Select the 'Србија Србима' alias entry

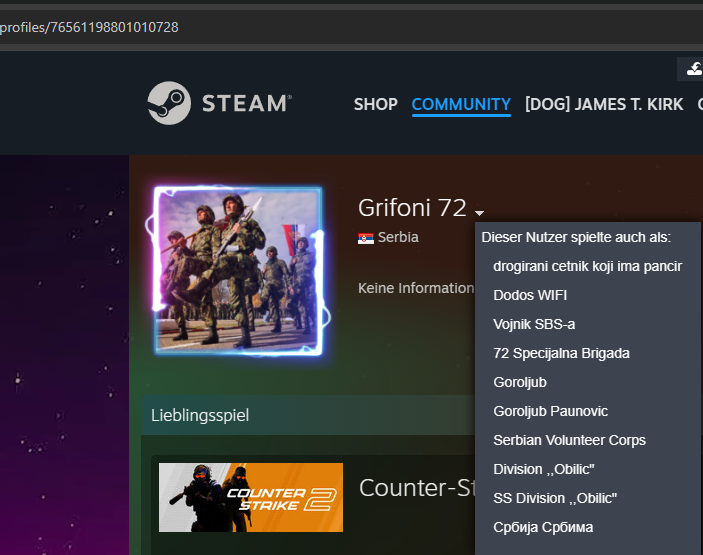pyautogui.click(x=543, y=527)
